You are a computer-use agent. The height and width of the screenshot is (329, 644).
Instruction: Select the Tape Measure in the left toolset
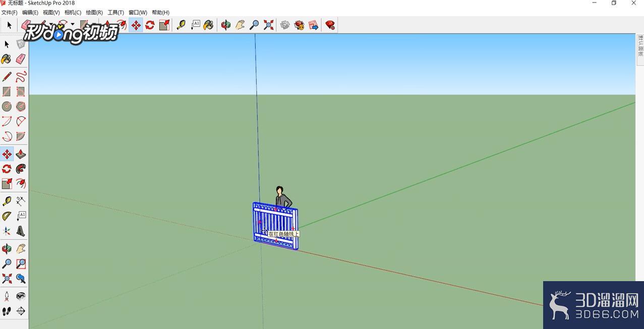[x=7, y=201]
